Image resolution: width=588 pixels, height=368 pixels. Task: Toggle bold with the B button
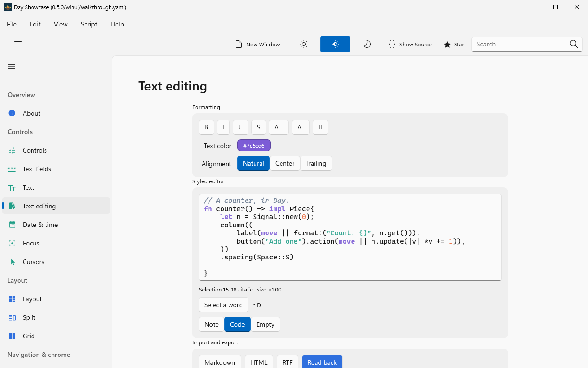click(x=207, y=127)
